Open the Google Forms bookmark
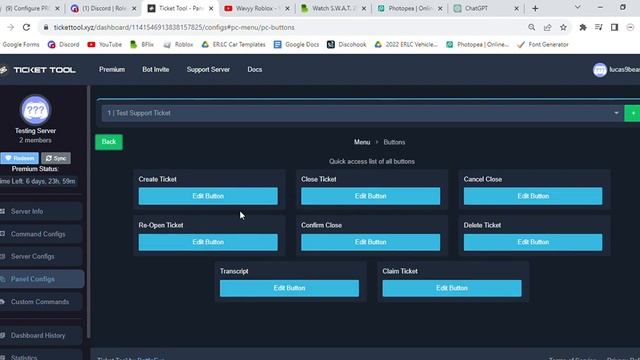The width and height of the screenshot is (640, 360). click(x=20, y=44)
